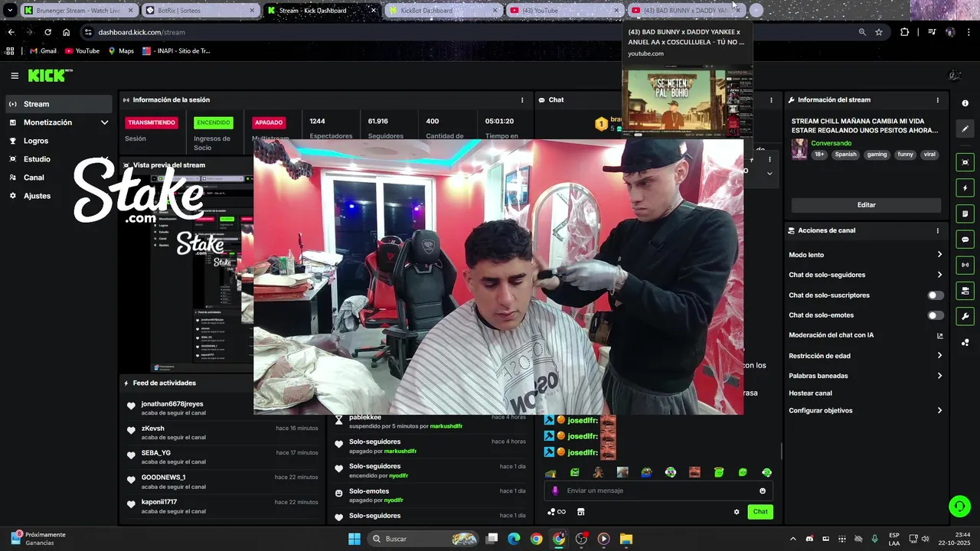Click the broadcast signal icon in sidebar
The height and width of the screenshot is (551, 980).
[965, 265]
